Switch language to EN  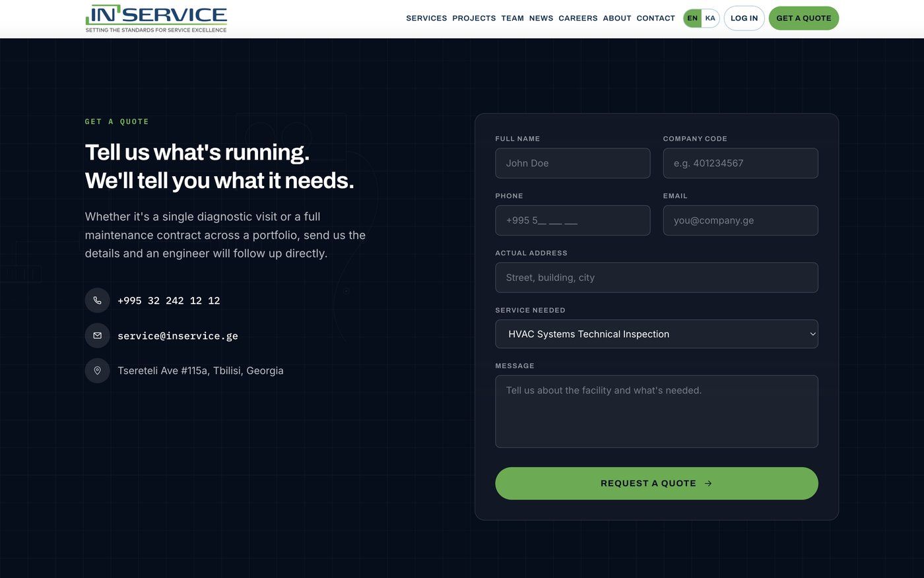pyautogui.click(x=692, y=18)
